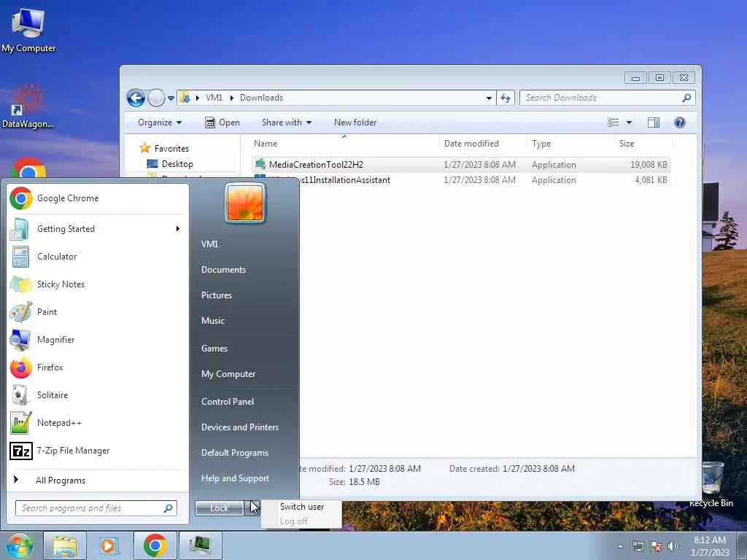
Task: Open My Computer in Start menu
Action: coord(228,374)
